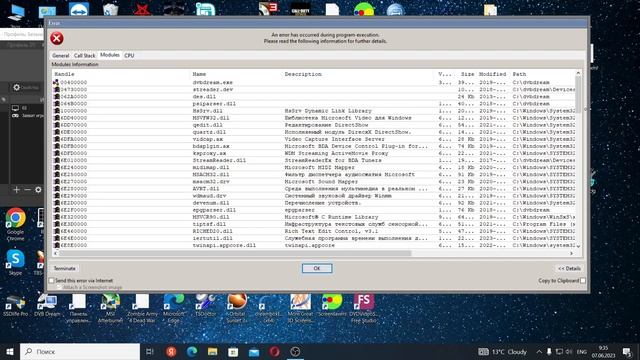Open the Cloudy weather widget in taskbar

tap(502, 351)
